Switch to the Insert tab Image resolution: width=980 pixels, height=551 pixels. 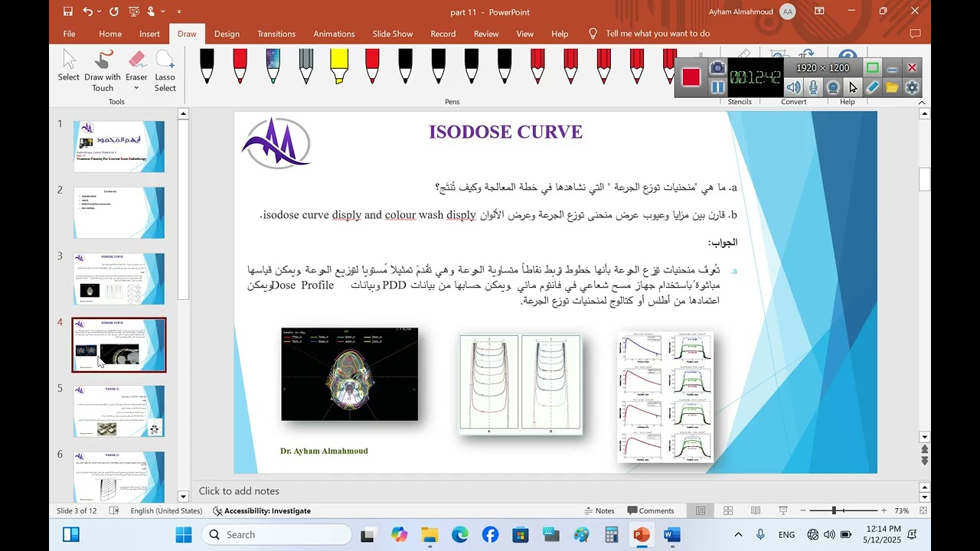point(149,34)
